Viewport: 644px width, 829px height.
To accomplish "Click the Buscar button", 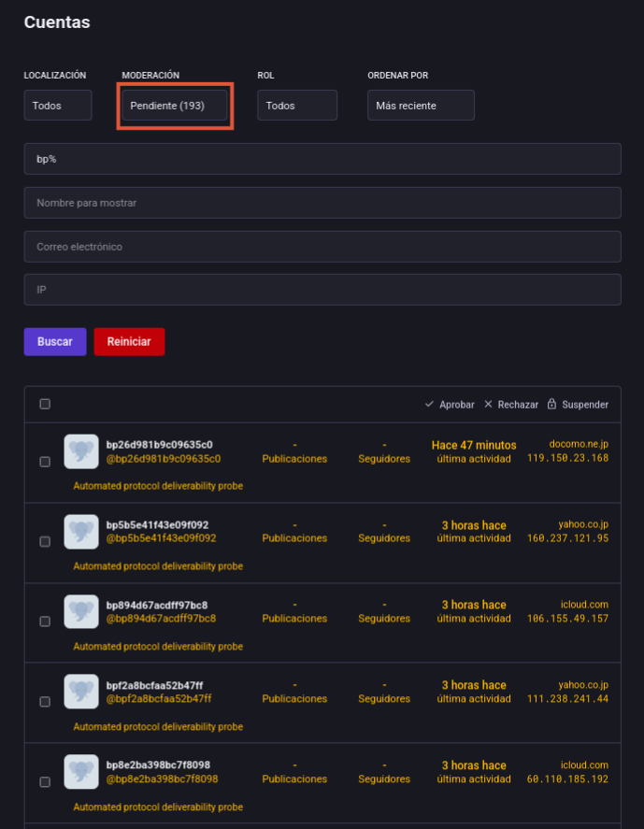I will pos(55,341).
